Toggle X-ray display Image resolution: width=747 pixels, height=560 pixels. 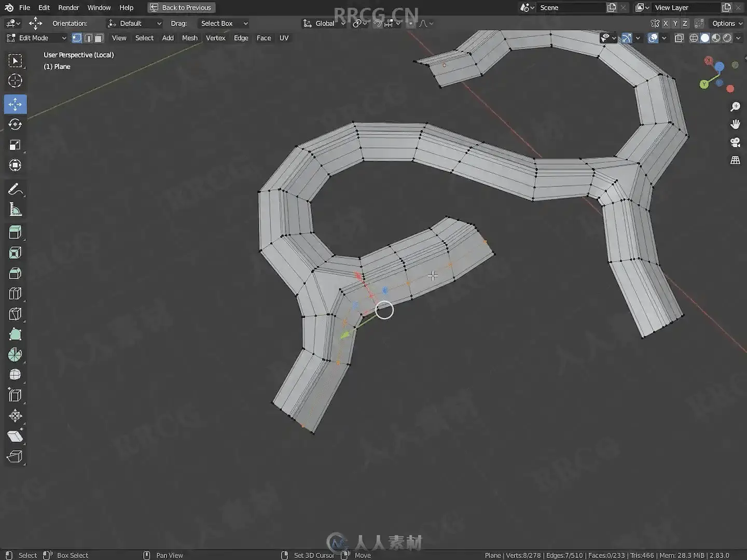click(679, 38)
